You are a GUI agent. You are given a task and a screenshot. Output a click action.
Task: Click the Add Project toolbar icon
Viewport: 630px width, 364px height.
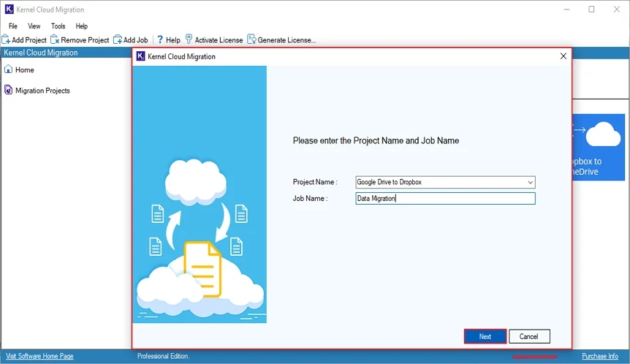point(6,39)
